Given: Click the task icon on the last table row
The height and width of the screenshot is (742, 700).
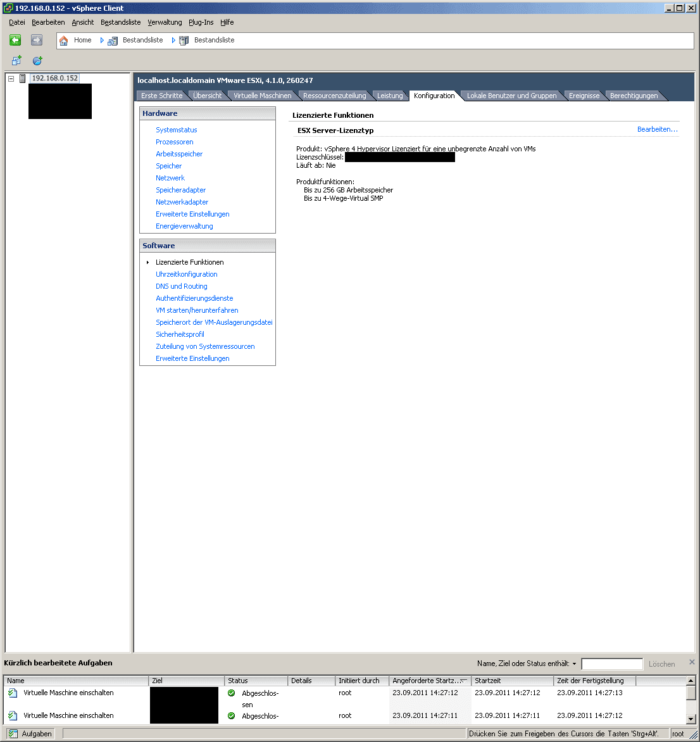Looking at the screenshot, I should tap(13, 715).
